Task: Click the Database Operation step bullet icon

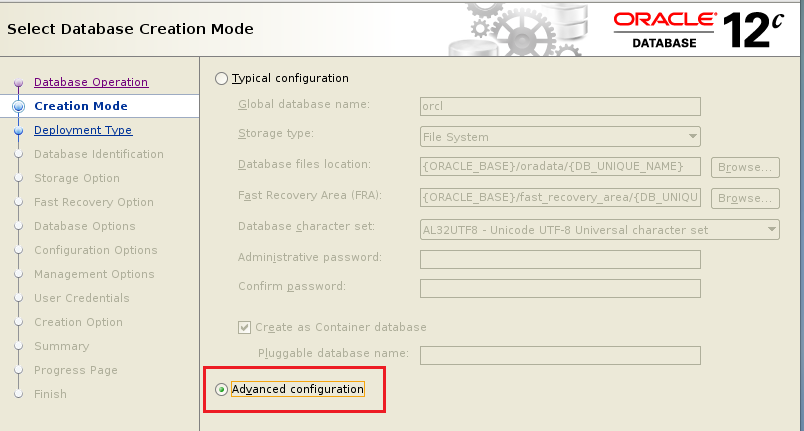Action: (18, 83)
